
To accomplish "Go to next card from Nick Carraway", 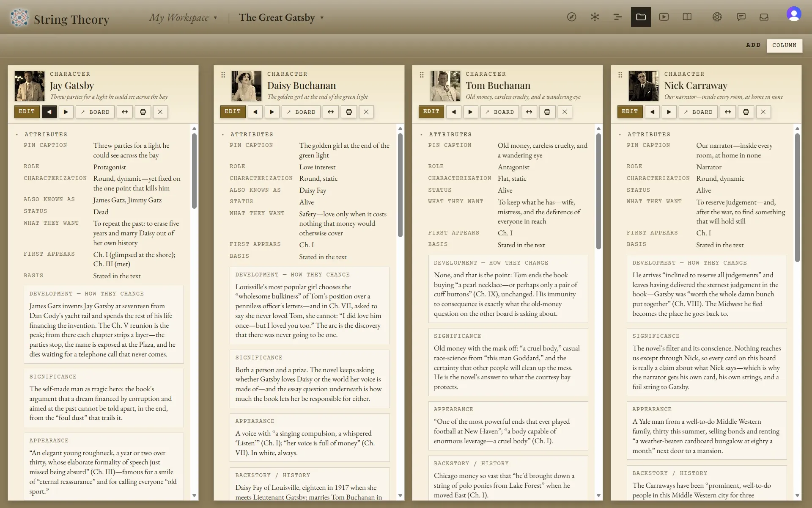I will tap(669, 112).
